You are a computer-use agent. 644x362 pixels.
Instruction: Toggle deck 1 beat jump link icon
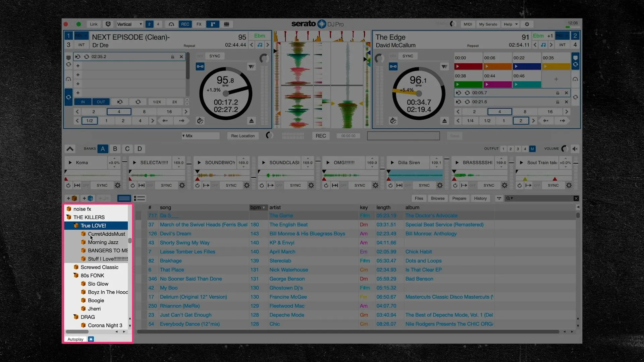[200, 66]
